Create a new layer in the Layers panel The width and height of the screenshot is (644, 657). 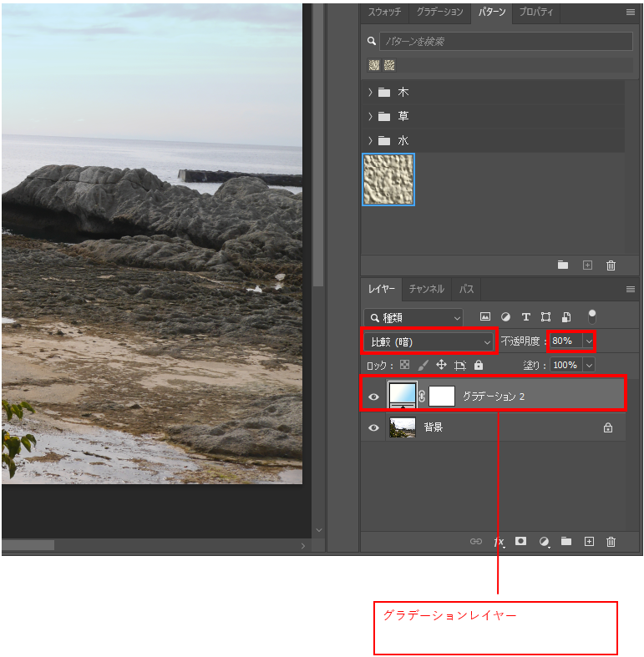(589, 542)
